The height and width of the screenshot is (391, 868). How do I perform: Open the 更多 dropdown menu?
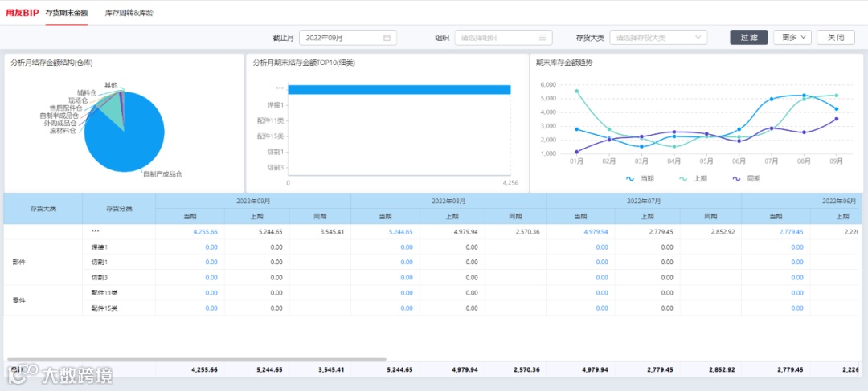point(792,38)
